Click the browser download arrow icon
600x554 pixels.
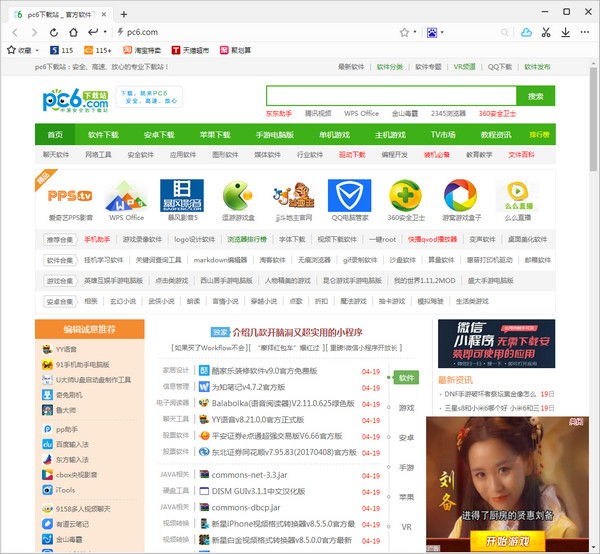[x=566, y=32]
